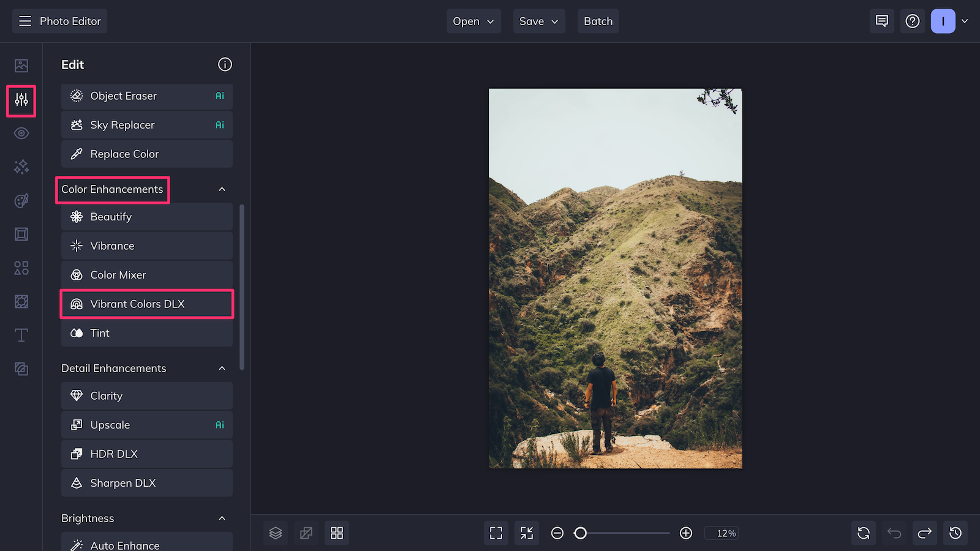
Task: Select the Text tool
Action: pos(21,335)
